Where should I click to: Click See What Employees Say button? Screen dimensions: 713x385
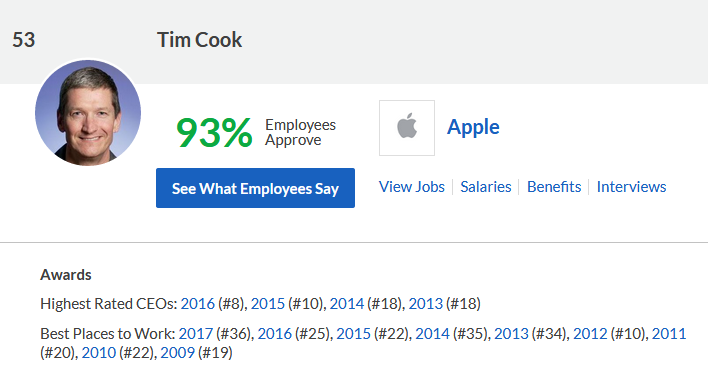click(x=255, y=188)
